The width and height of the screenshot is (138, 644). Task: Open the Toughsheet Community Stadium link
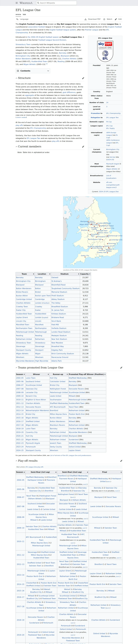click(x=65, y=289)
